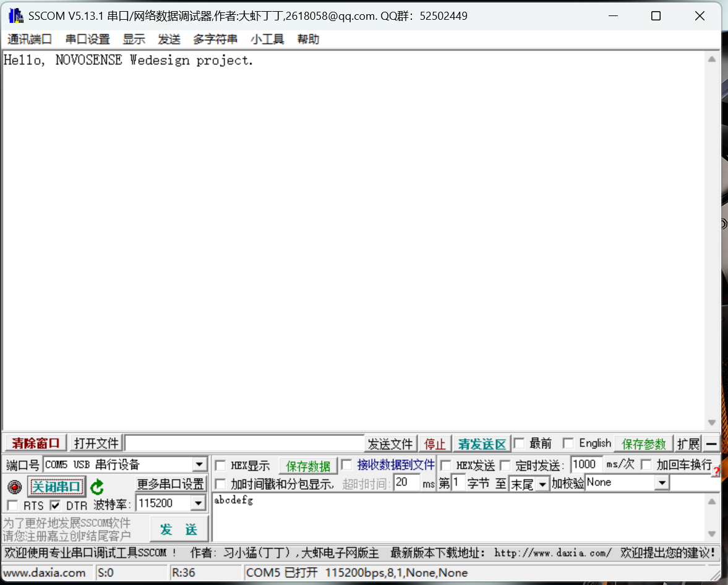The width and height of the screenshot is (728, 585).
Task: Enable 定时发送 timed send checkbox
Action: (505, 466)
